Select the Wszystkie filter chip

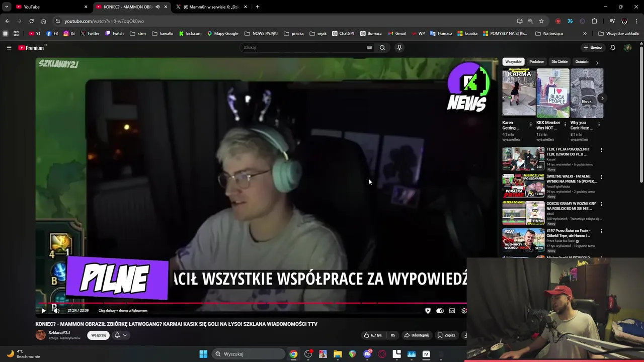513,62
